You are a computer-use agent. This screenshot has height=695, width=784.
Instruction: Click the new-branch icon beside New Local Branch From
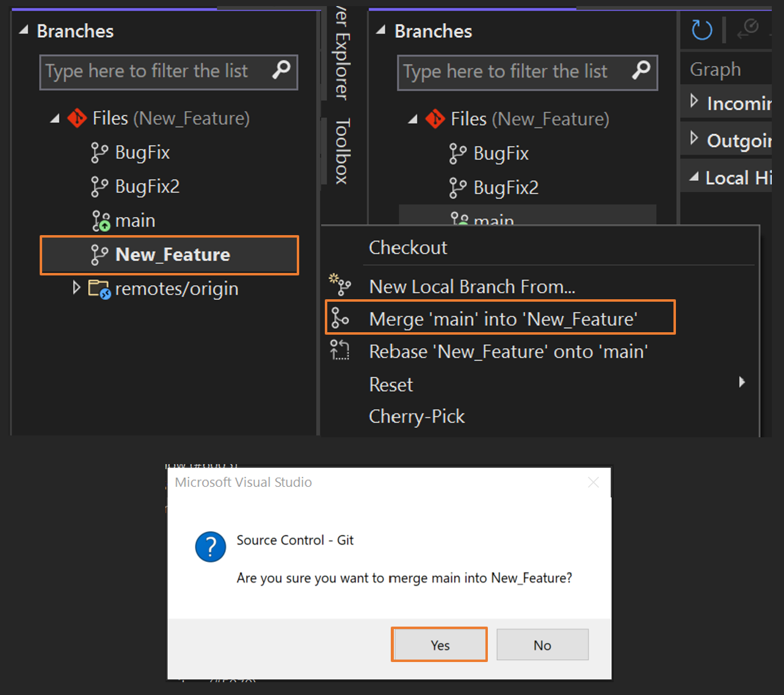pyautogui.click(x=340, y=285)
